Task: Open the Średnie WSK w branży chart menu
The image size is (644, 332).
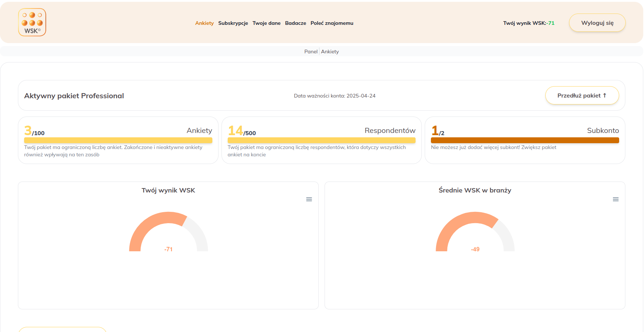Action: point(615,199)
